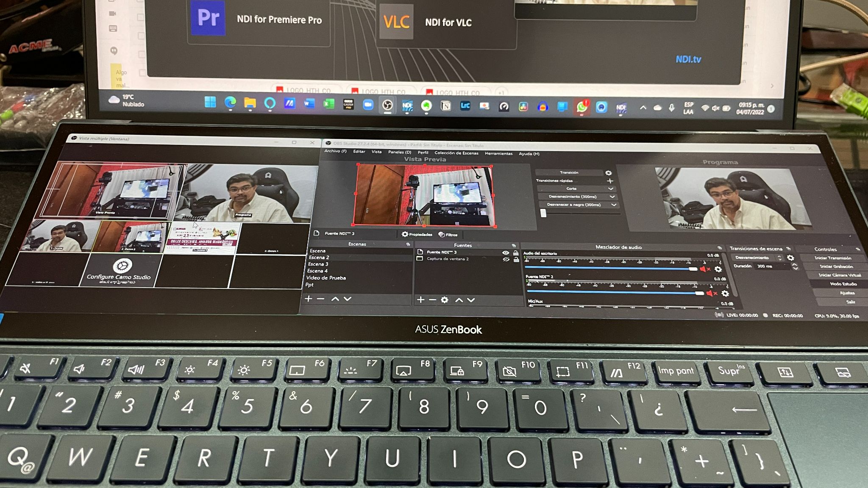Viewport: 868px width, 488px height.
Task: Expand the Corte quick transition dropdown
Action: (611, 189)
